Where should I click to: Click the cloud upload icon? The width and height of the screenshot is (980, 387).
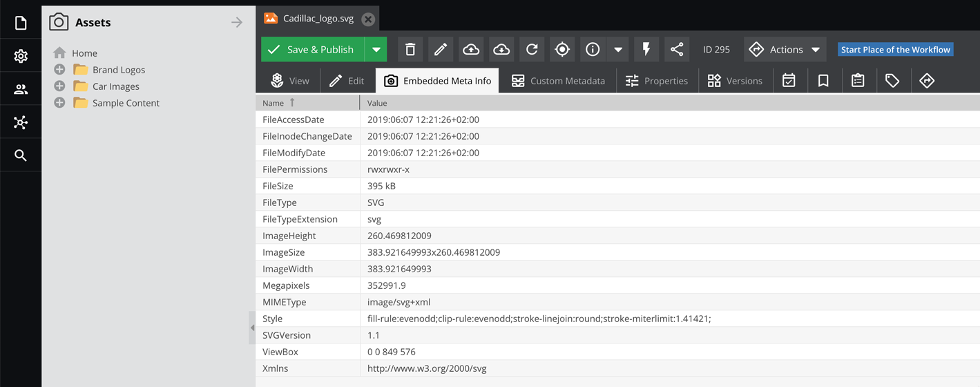[471, 50]
